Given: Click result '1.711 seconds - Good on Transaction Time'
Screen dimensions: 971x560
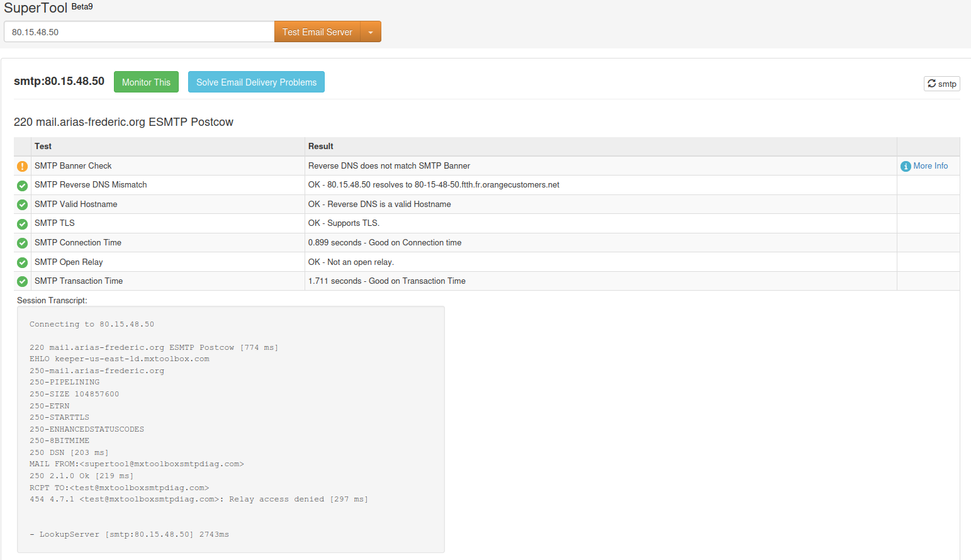Looking at the screenshot, I should tap(387, 281).
